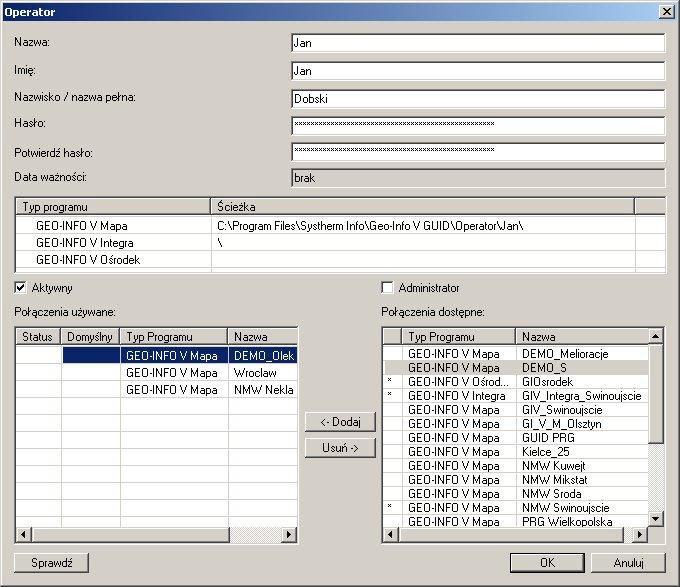Select the GIOsrodek connection
Screen dimensions: 680x587
[516, 382]
